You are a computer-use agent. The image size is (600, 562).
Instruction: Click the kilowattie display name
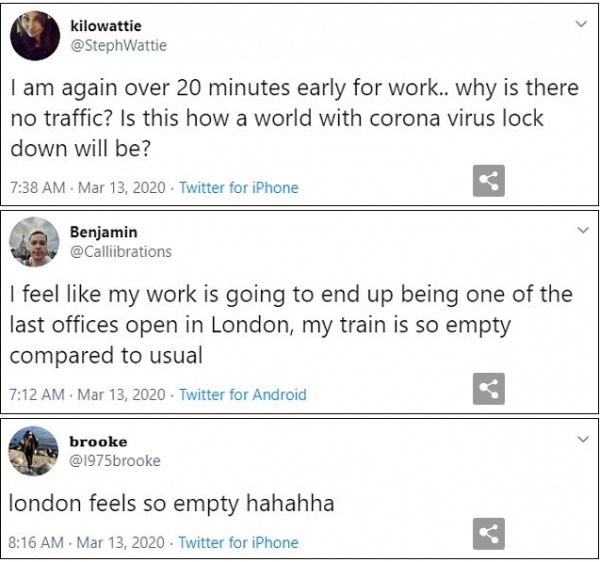pos(105,27)
